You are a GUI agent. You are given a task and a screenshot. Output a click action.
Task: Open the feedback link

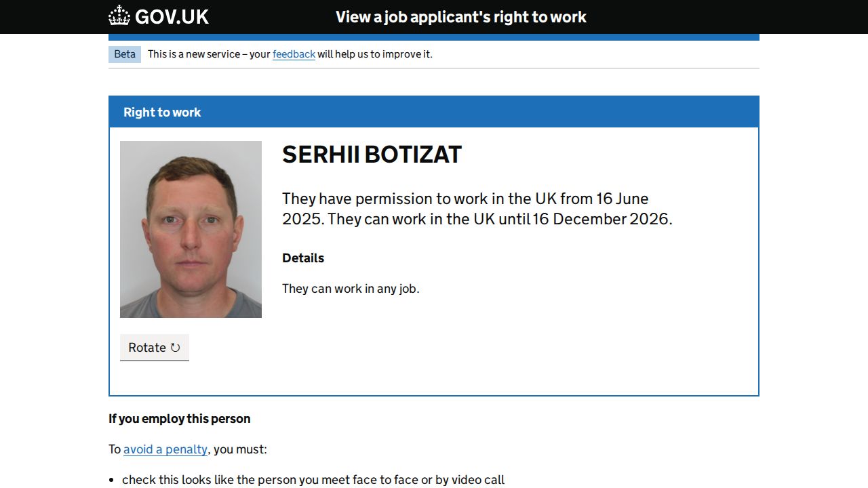294,54
